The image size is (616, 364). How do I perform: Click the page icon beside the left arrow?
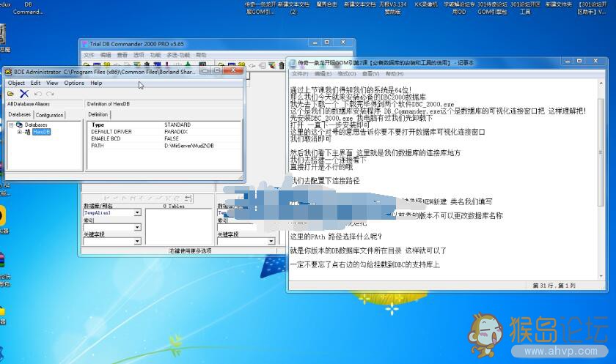[262, 65]
